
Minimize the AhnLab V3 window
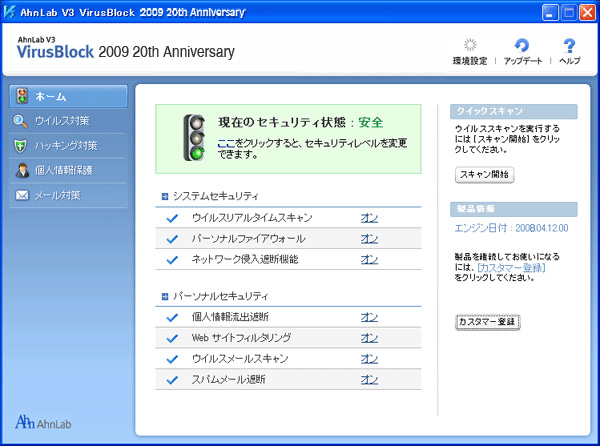click(x=550, y=13)
